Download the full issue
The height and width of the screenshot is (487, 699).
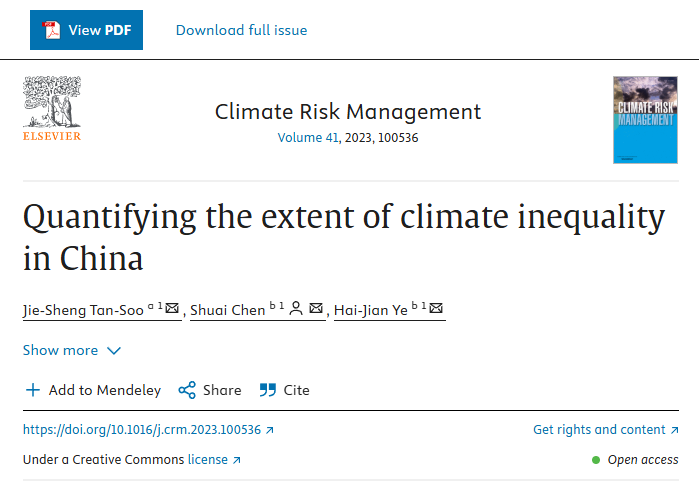[x=241, y=30]
